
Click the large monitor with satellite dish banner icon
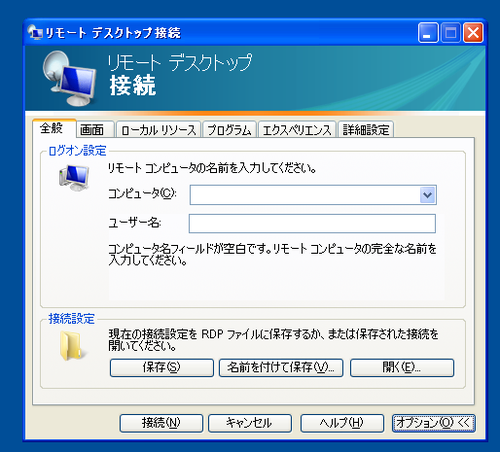tap(69, 79)
